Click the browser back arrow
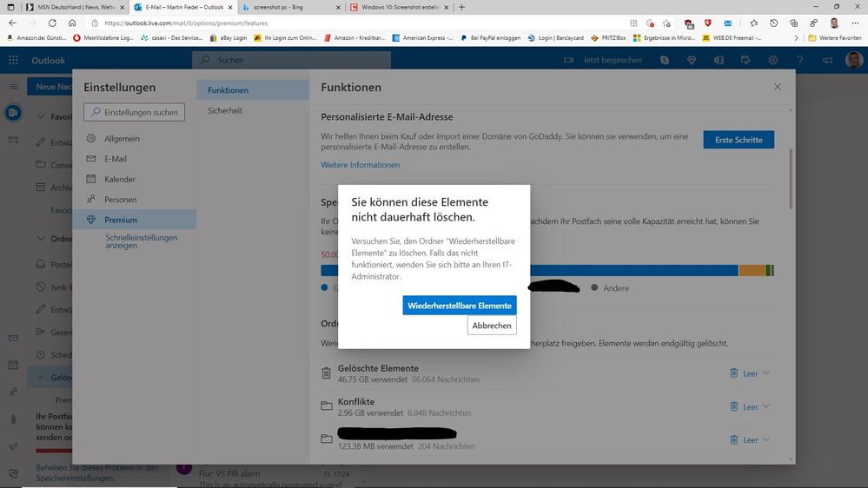Screen dimensions: 868x488 12,23
